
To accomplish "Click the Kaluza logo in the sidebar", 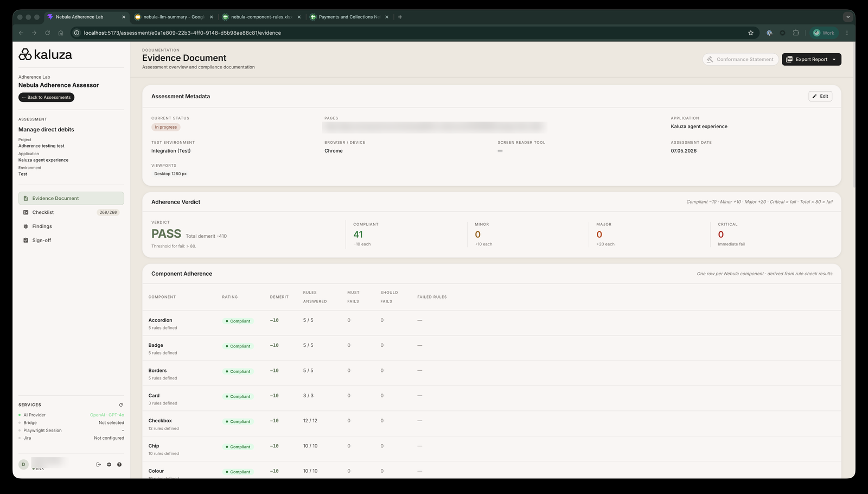I will 46,54.
